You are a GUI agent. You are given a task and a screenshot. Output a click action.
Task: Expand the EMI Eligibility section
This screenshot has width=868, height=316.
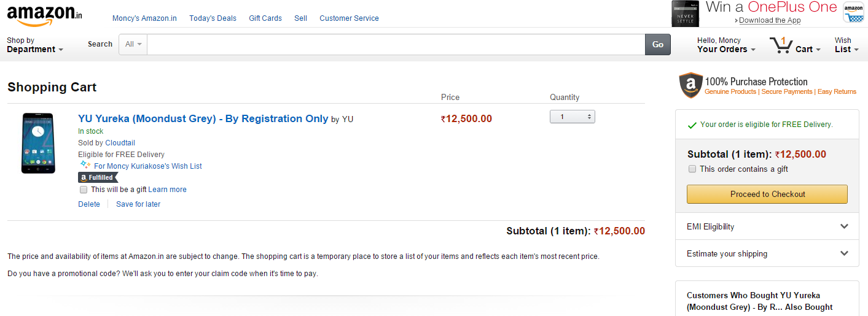(767, 226)
